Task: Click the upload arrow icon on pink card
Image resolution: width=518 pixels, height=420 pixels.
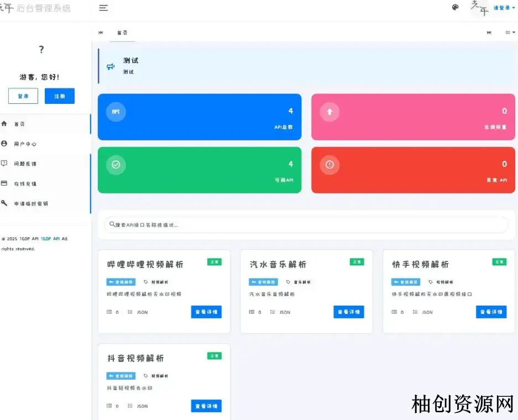Action: coord(329,112)
